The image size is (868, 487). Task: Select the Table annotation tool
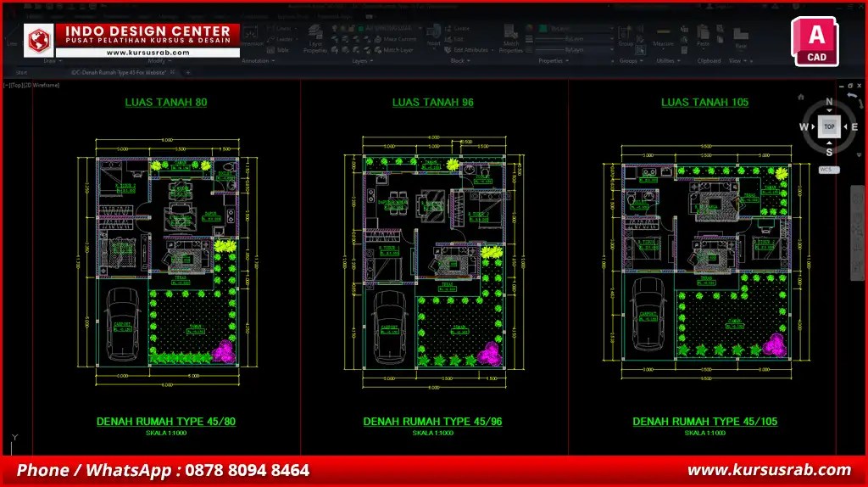coord(278,50)
